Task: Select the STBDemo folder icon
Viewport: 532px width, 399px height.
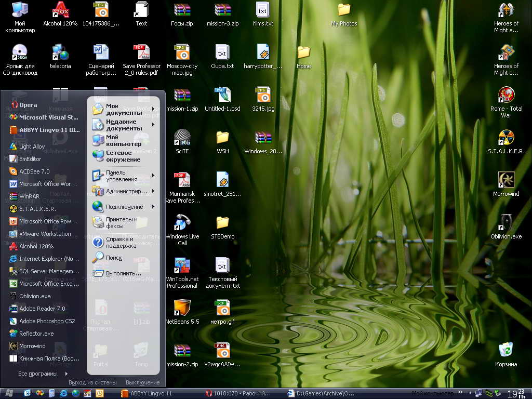Action: [x=222, y=228]
